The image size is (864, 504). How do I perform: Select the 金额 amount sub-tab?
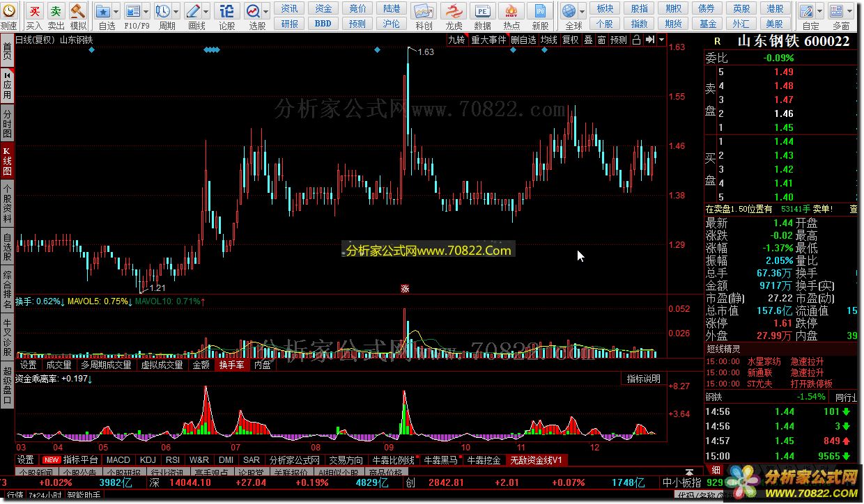click(x=201, y=365)
